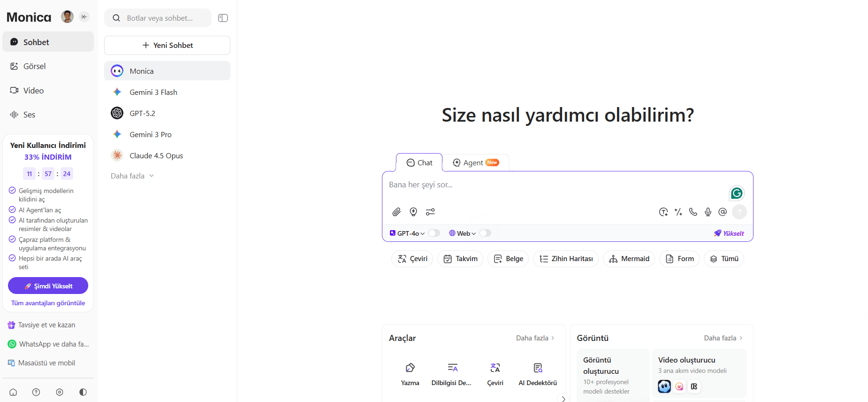Open the Görsel section in sidebar

click(34, 66)
